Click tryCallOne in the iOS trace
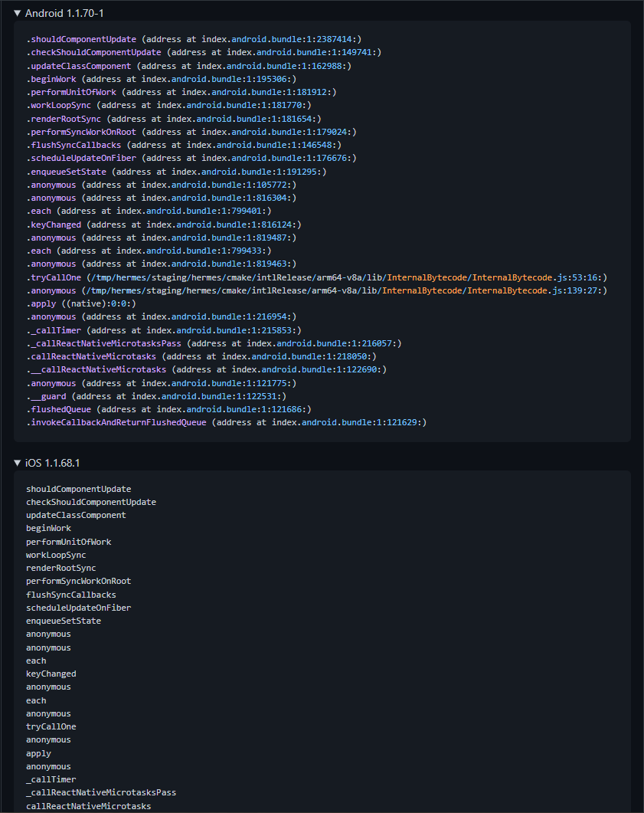Image resolution: width=644 pixels, height=813 pixels. click(x=51, y=726)
